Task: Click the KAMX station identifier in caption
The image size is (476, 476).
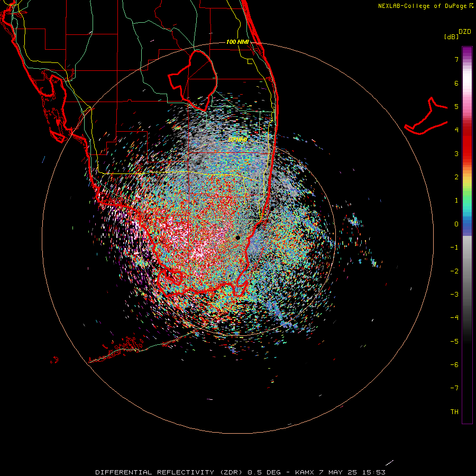Action: tap(305, 472)
